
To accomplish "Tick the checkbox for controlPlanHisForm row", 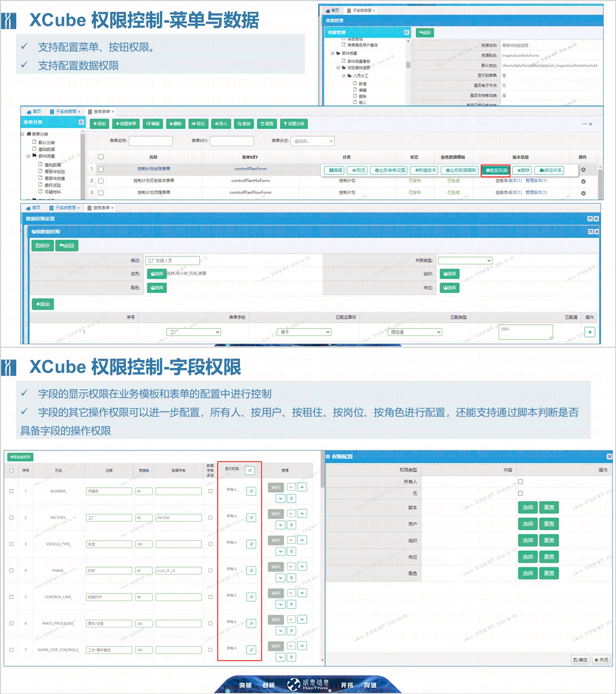I will click(x=101, y=181).
